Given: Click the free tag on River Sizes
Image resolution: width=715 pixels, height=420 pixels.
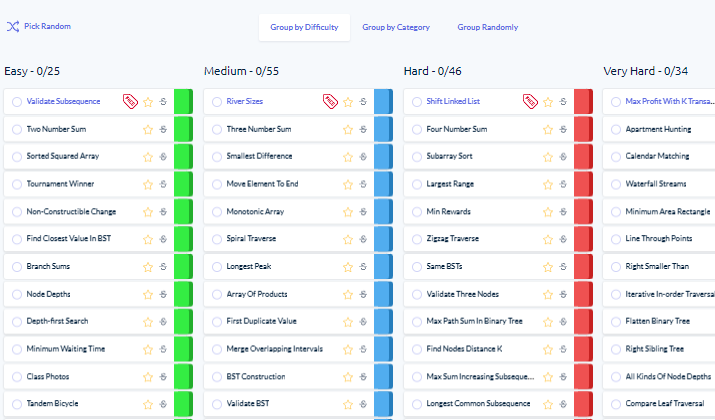Looking at the screenshot, I should [330, 101].
